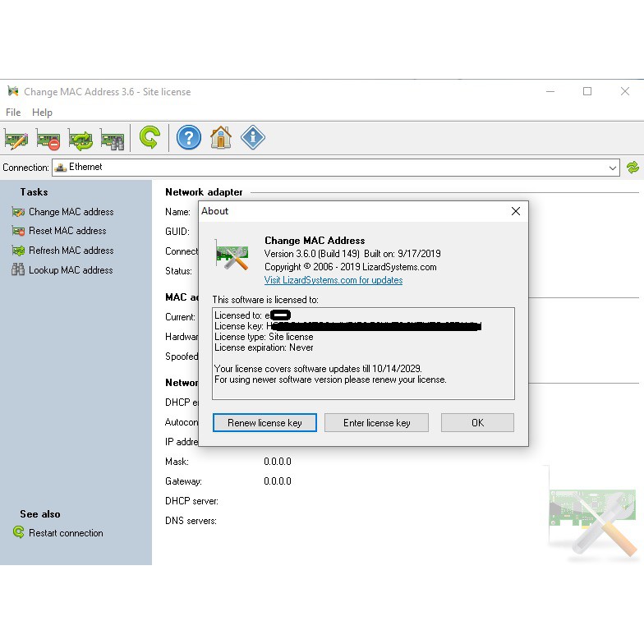The width and height of the screenshot is (644, 644).
Task: Click the icon beside Refresh MAC address task
Action: (x=18, y=251)
